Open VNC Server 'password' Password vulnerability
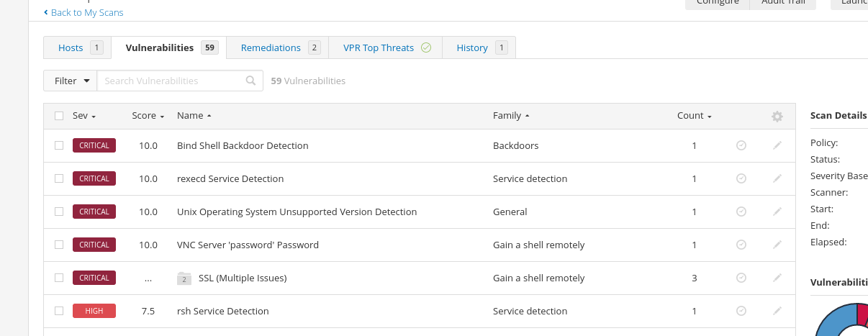Image resolution: width=868 pixels, height=336 pixels. 248,245
